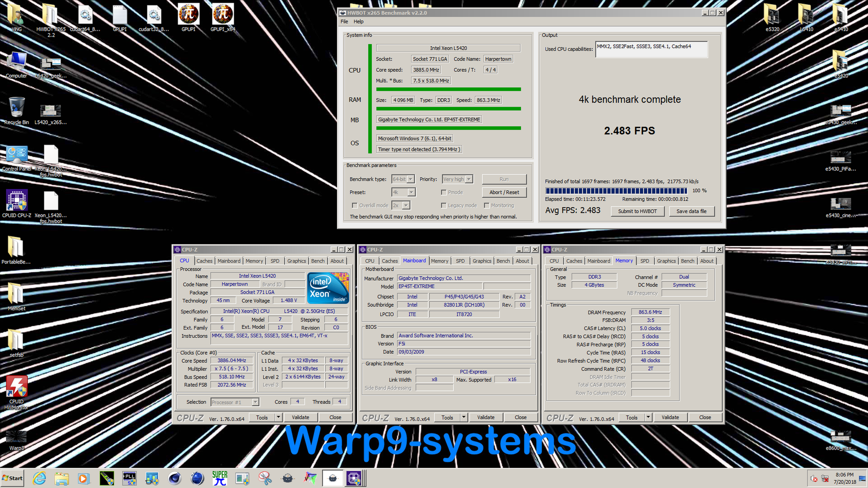This screenshot has width=868, height=488.
Task: Open the Control Panel icon
Action: click(16, 158)
